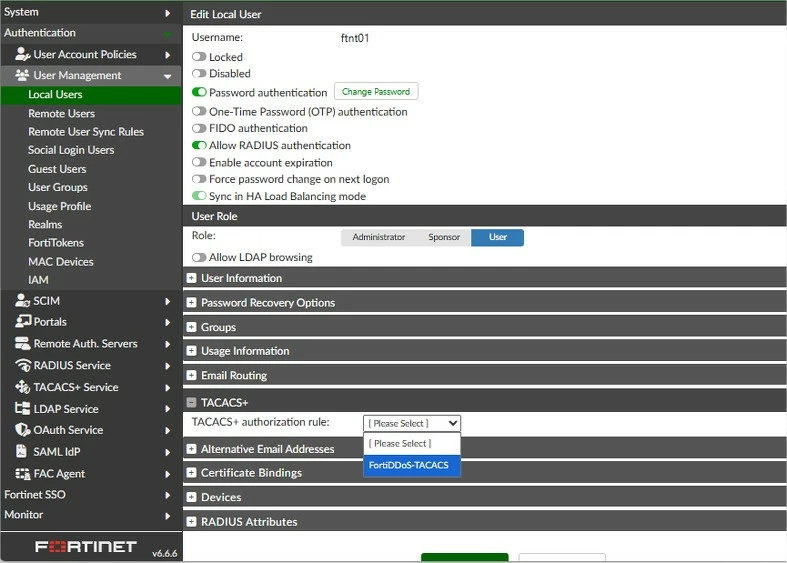Expand the Fortinet SSO menu arrow
This screenshot has width=787, height=563.
coord(168,495)
